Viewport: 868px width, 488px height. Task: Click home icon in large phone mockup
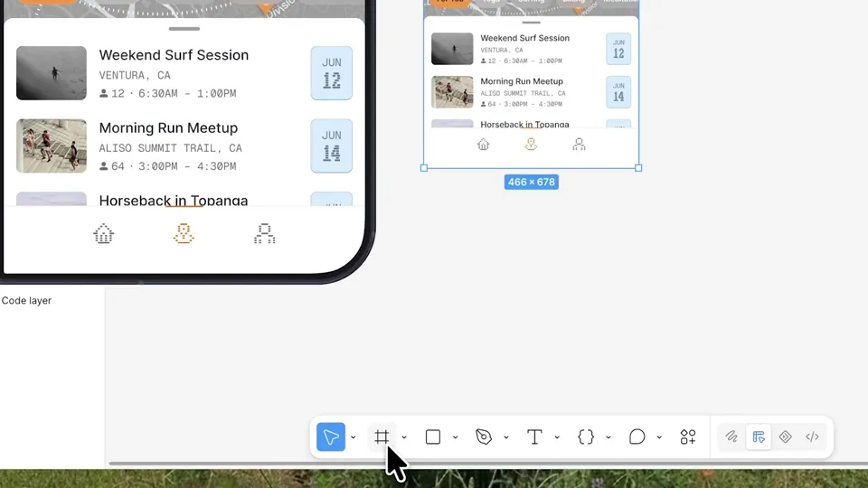click(x=103, y=233)
